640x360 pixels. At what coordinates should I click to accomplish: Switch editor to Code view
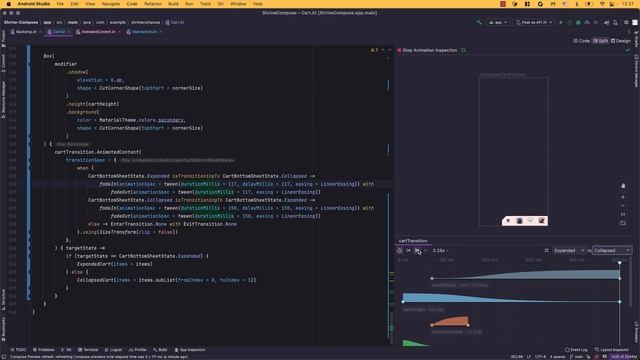point(582,41)
